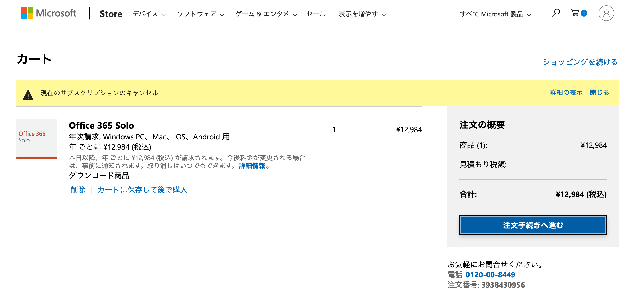Click the Microsoft logo
The width and height of the screenshot is (644, 305).
(48, 13)
